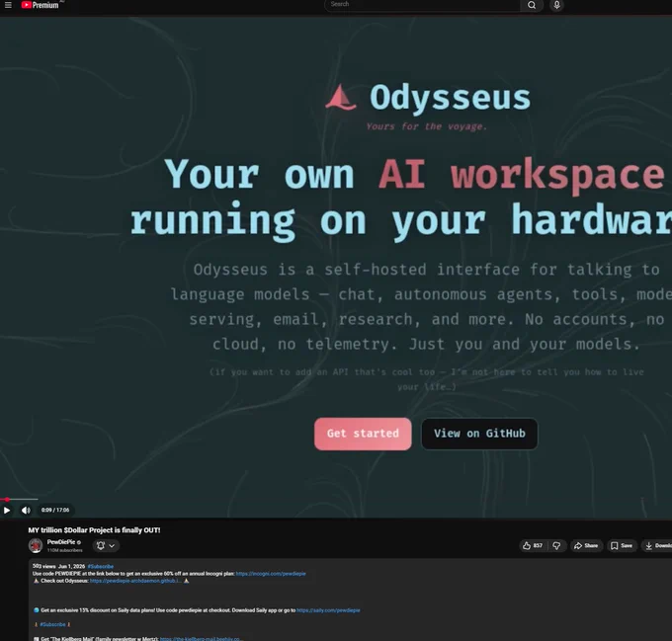This screenshot has width=672, height=641.
Task: Mute the video using speaker icon
Action: coord(26,510)
